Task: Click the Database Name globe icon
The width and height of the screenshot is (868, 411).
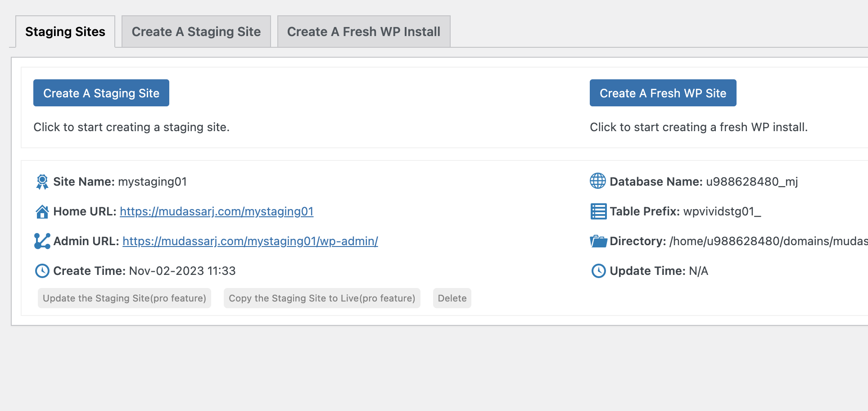Action: (598, 181)
